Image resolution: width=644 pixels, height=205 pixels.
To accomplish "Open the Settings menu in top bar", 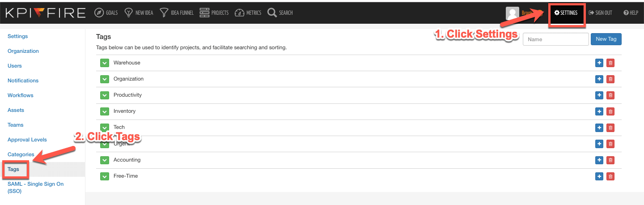I will pyautogui.click(x=566, y=13).
